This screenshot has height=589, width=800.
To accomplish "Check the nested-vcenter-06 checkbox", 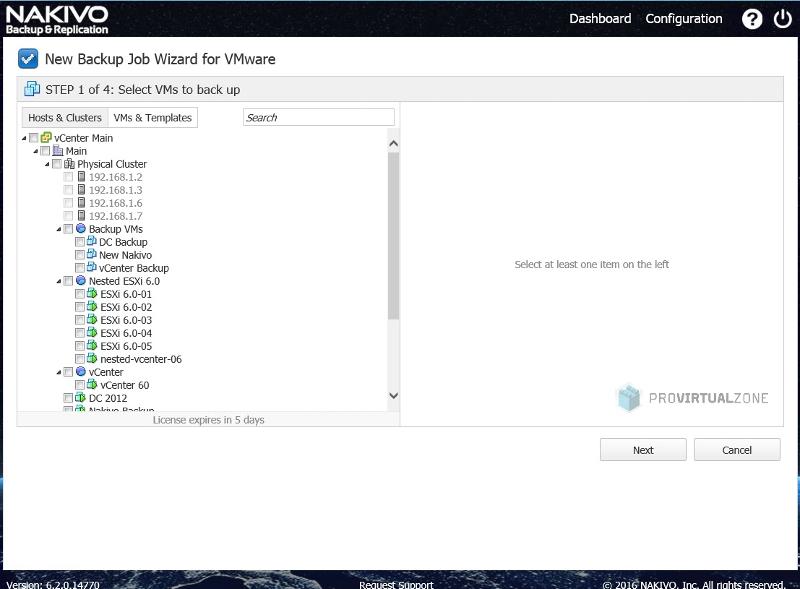I will (x=80, y=359).
